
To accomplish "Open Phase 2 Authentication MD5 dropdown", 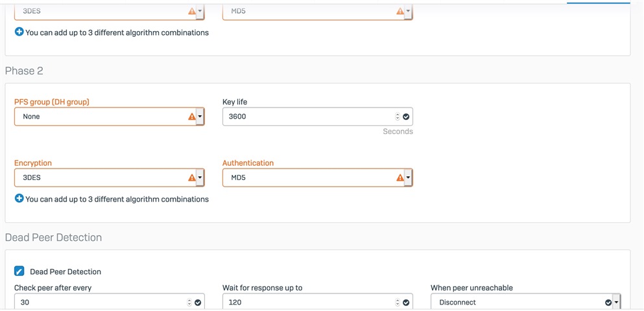I will click(x=318, y=178).
